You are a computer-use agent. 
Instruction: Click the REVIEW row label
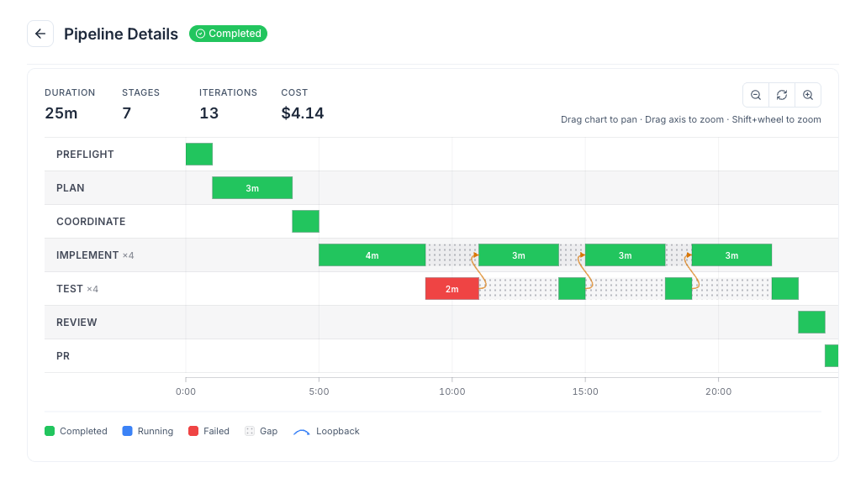pyautogui.click(x=77, y=323)
